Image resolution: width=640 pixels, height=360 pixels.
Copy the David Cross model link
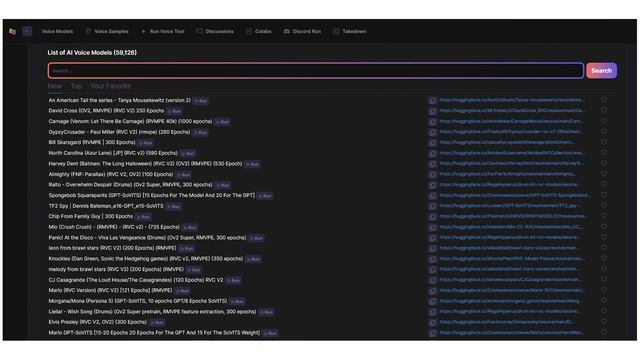click(433, 111)
